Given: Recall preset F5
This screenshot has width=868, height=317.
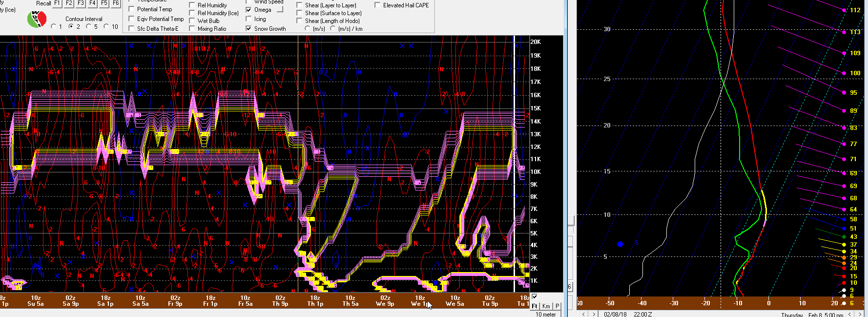Looking at the screenshot, I should [104, 3].
